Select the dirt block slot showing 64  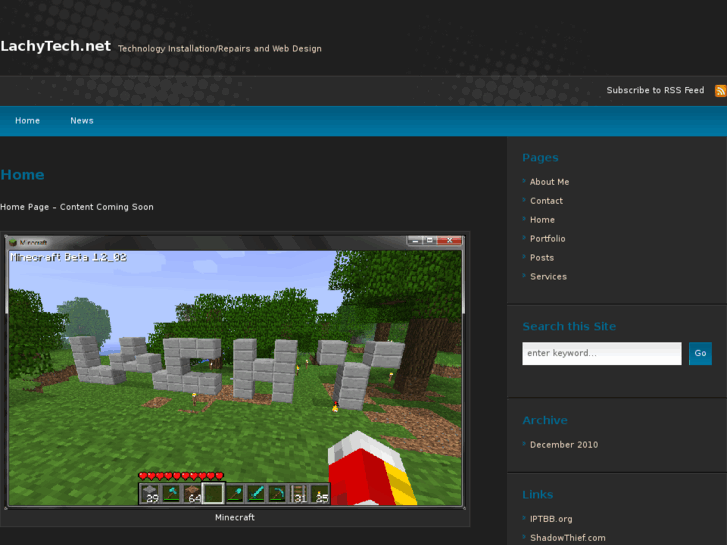click(x=192, y=494)
